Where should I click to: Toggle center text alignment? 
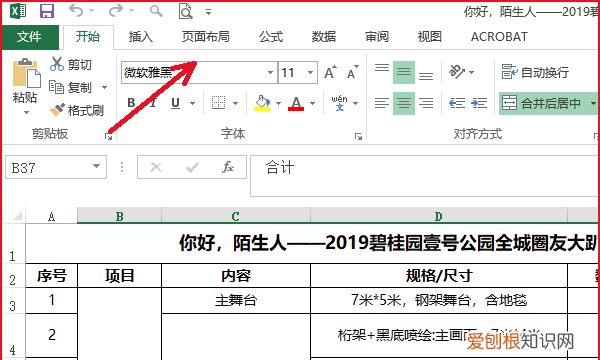coord(404,103)
